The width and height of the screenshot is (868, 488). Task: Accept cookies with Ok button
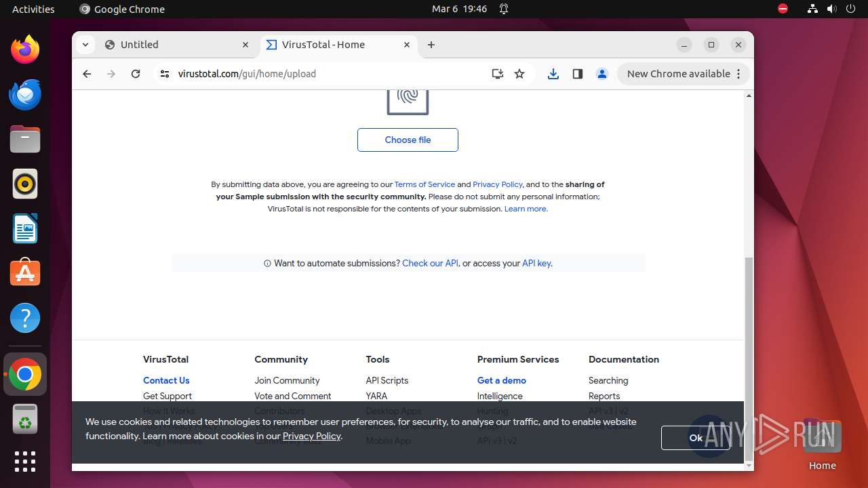(x=696, y=438)
